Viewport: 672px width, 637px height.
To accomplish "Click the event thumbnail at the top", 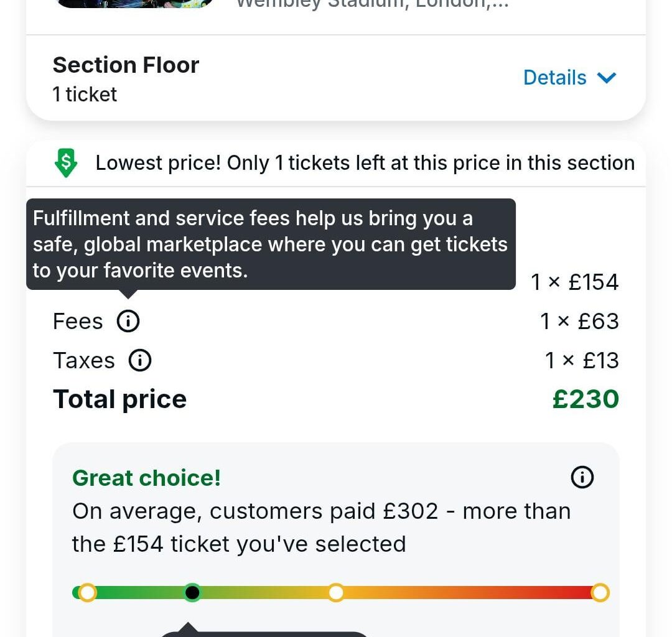I will [136, 3].
